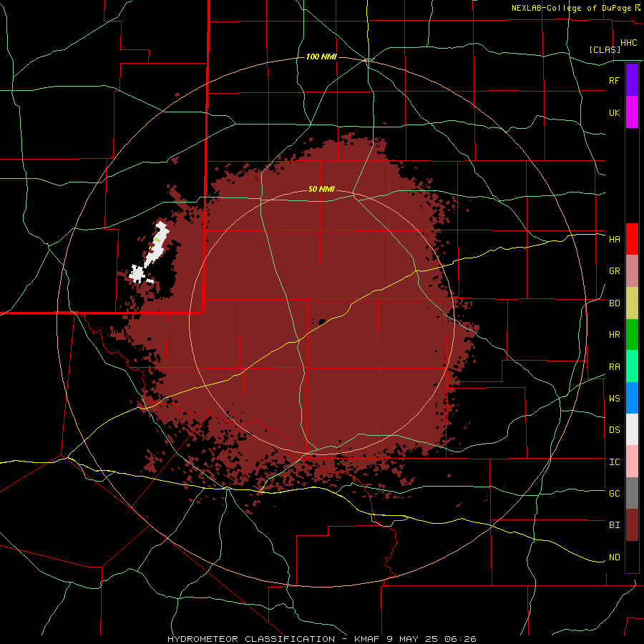Click the small black radar site gap at center
The image size is (644, 644).
323,321
